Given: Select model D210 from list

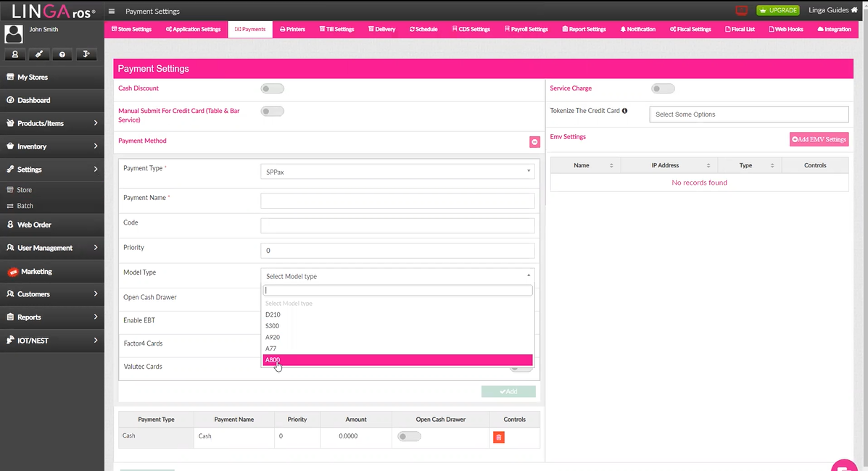Looking at the screenshot, I should tap(397, 314).
